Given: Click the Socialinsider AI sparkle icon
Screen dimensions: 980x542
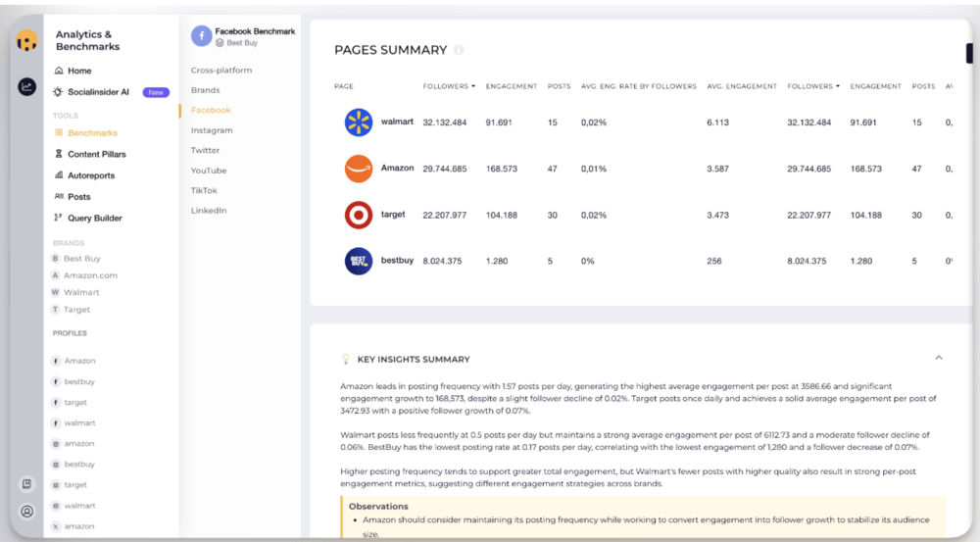Looking at the screenshot, I should point(58,92).
